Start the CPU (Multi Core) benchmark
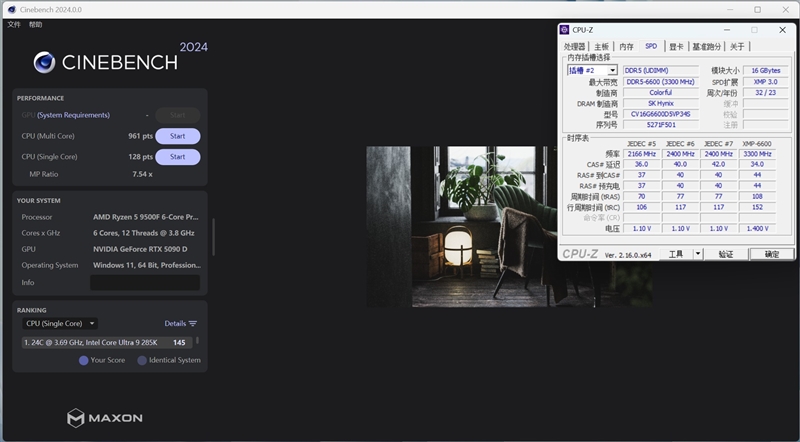800x442 pixels. pos(177,136)
